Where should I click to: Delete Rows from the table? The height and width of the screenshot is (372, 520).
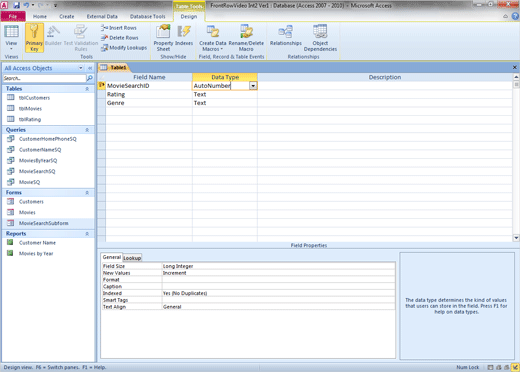coord(120,38)
